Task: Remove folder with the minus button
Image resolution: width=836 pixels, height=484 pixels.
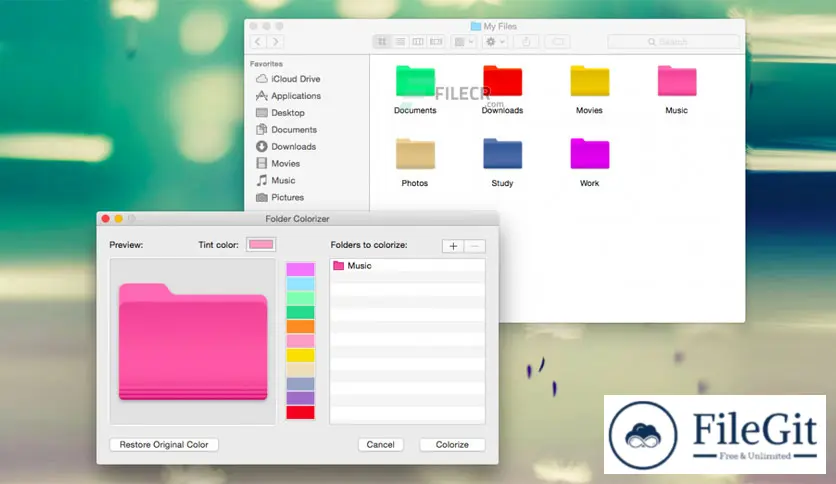Action: (x=475, y=246)
